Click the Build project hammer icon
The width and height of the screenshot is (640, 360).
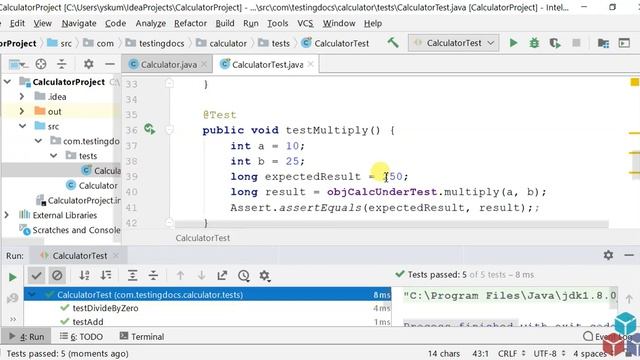click(x=393, y=42)
